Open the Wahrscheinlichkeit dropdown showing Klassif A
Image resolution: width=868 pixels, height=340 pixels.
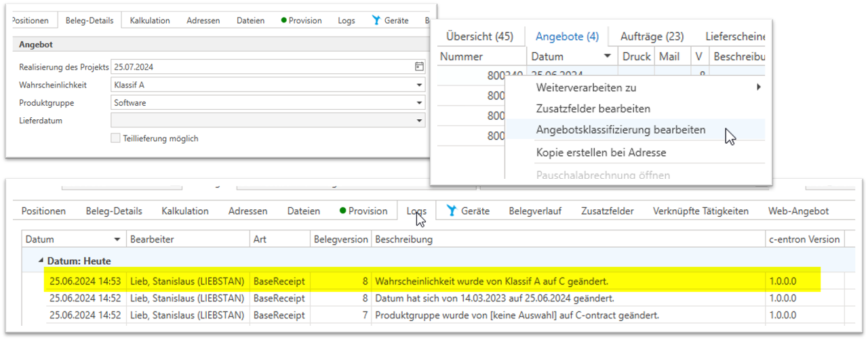pos(419,85)
